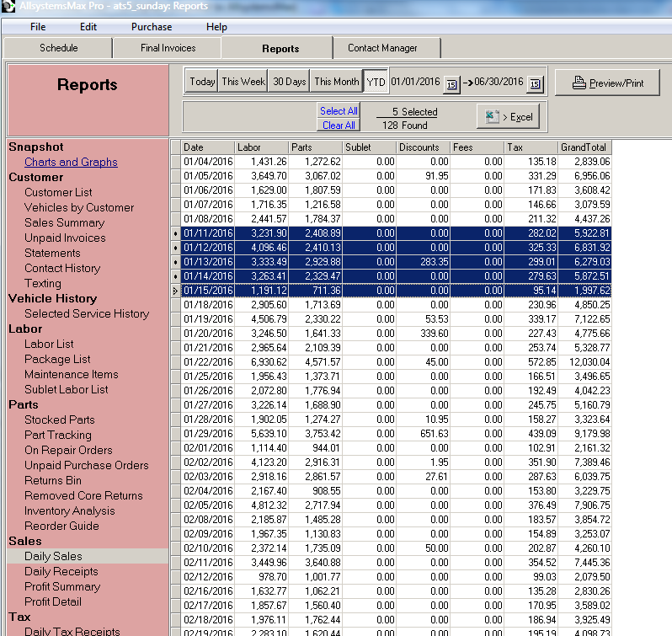Screen dimensions: 672x636
Task: Switch to the Final Invoices tab
Action: pos(168,48)
